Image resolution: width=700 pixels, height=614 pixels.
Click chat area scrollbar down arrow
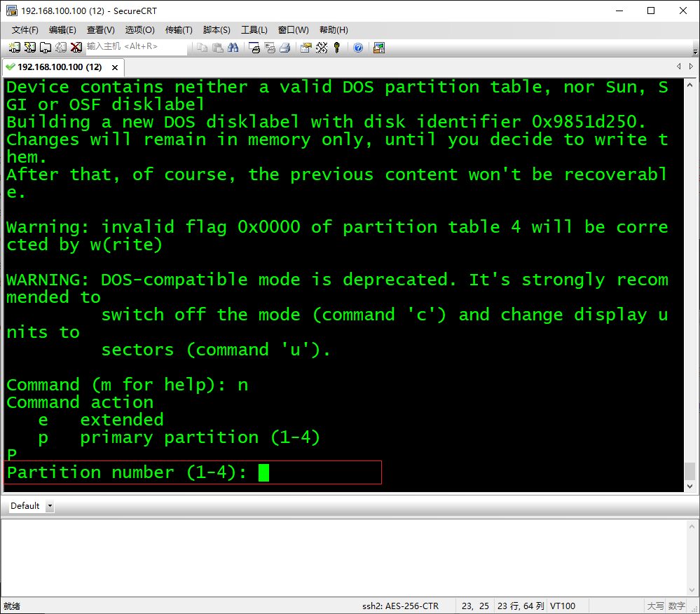click(692, 590)
